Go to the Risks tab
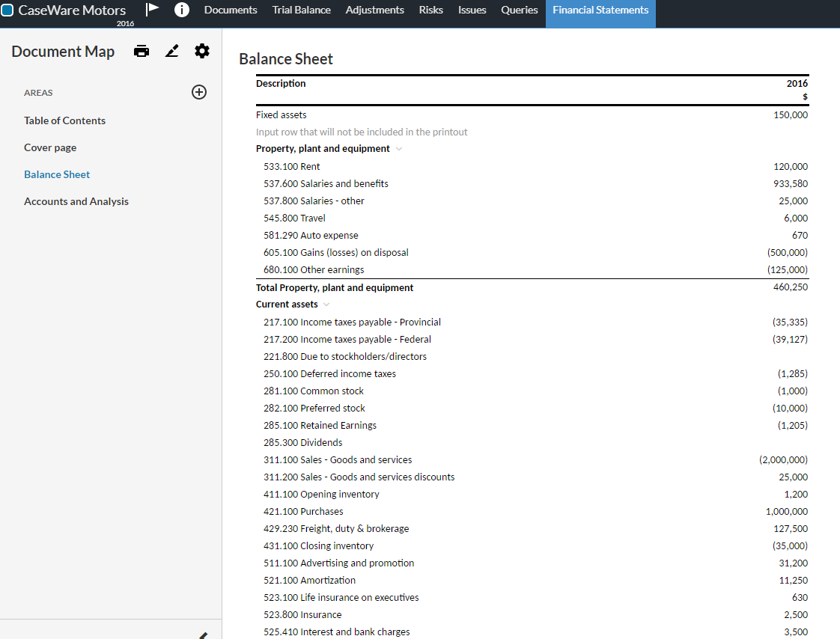 click(x=431, y=10)
